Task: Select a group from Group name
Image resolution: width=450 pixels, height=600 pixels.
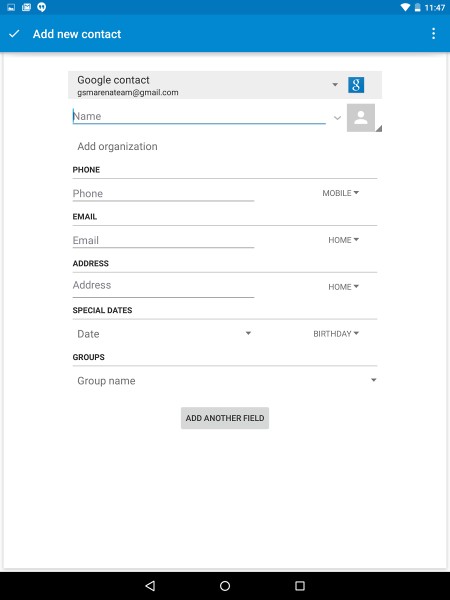Action: pos(225,381)
